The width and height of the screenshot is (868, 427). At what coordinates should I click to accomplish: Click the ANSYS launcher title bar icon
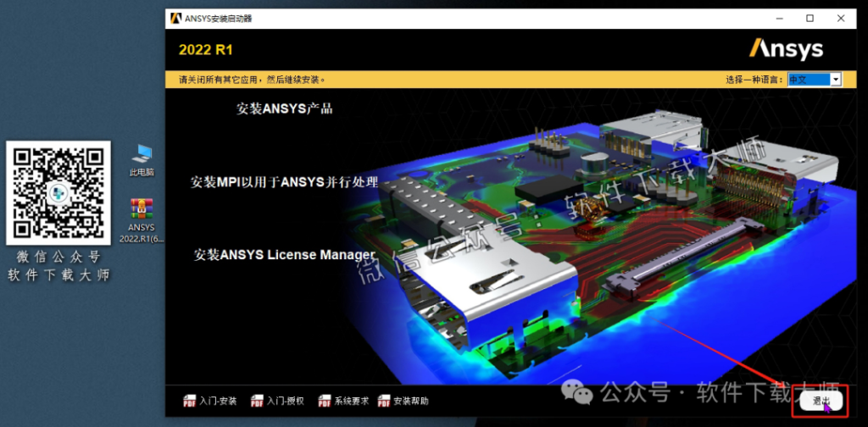coord(176,19)
